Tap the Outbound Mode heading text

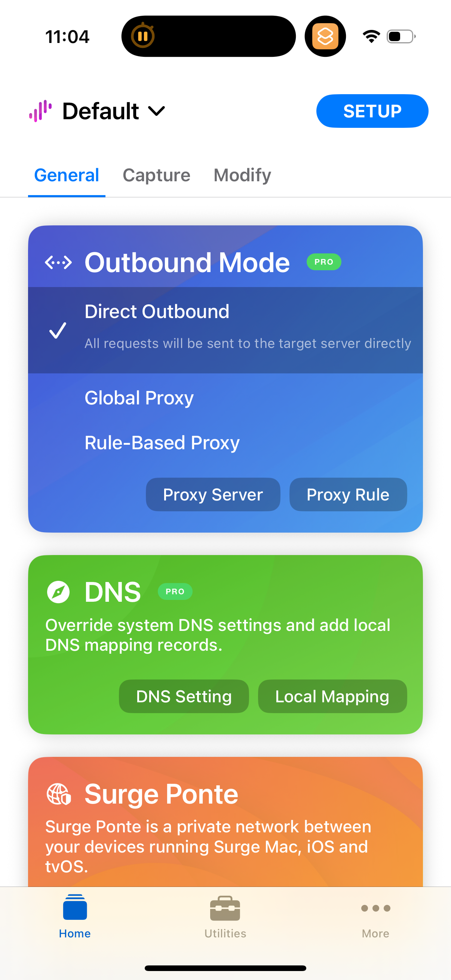click(x=187, y=262)
